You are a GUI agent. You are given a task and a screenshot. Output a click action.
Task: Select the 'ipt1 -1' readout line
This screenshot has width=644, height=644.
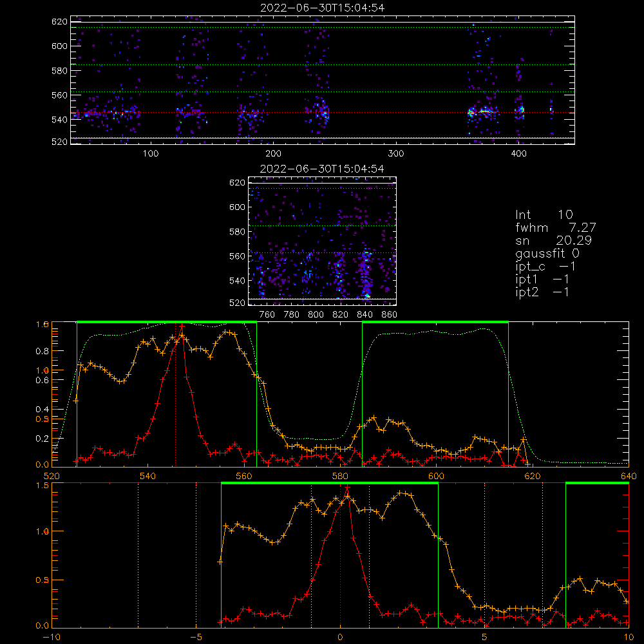[542, 279]
